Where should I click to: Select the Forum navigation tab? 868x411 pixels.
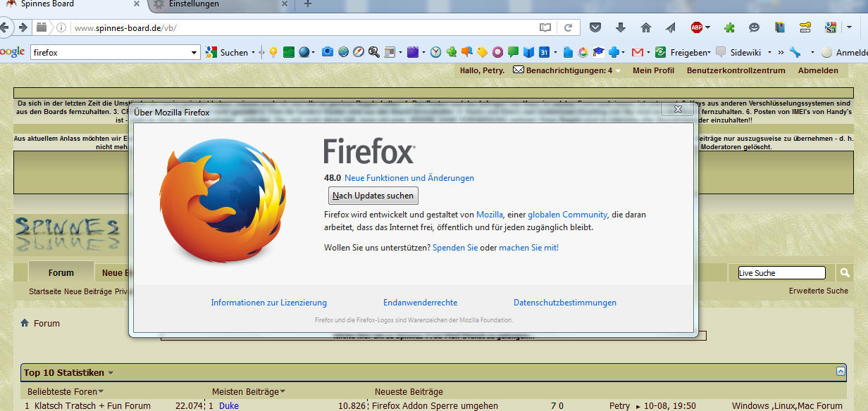pyautogui.click(x=61, y=273)
